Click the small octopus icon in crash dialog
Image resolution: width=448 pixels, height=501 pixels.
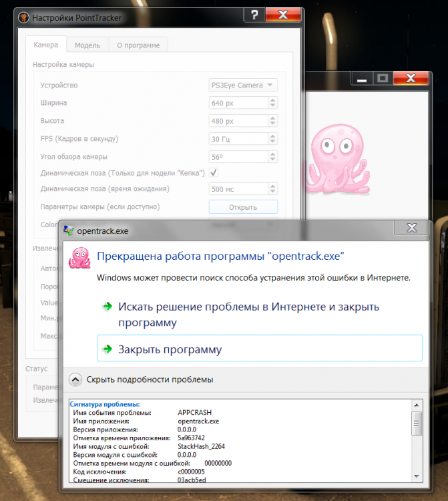coord(80,258)
